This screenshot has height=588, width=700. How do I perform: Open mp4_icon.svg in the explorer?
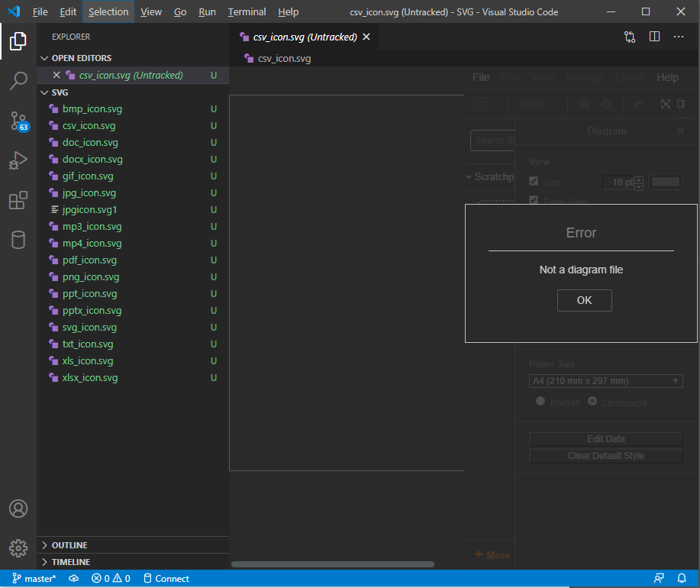pyautogui.click(x=133, y=244)
